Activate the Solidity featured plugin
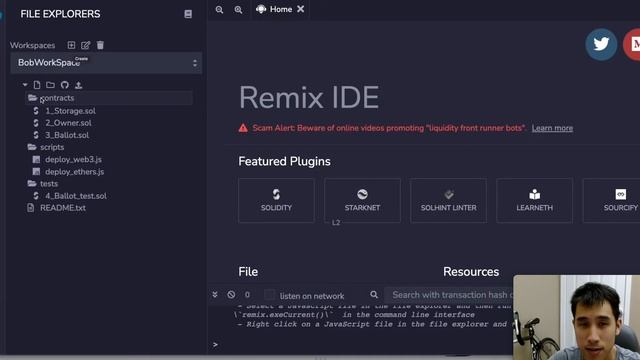 point(276,200)
